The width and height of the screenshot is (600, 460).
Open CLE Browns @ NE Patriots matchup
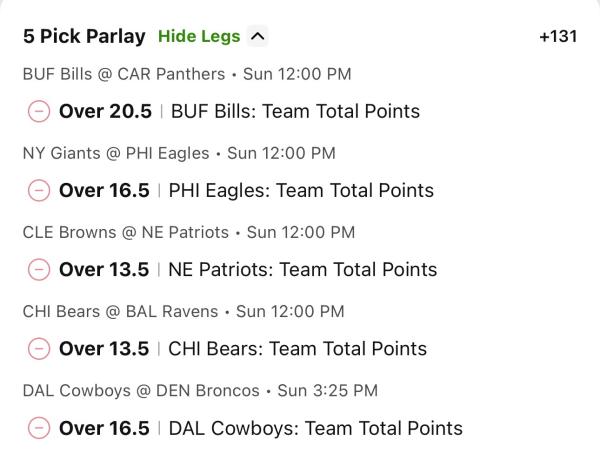pyautogui.click(x=125, y=232)
